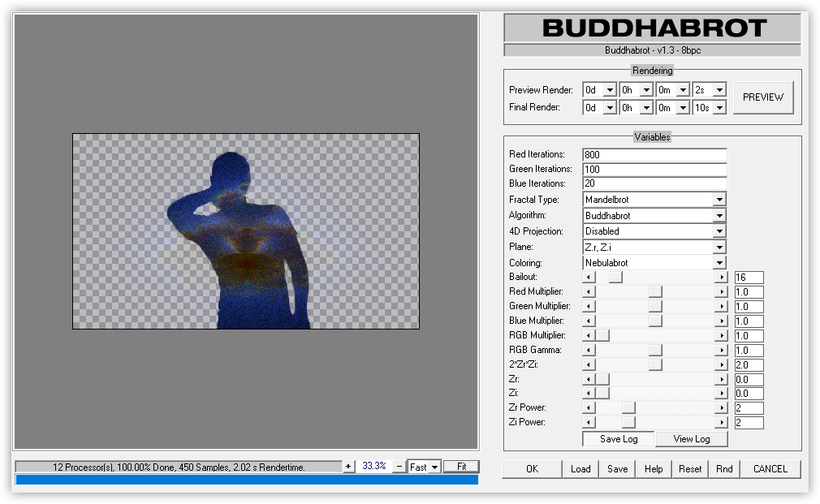
Task: Click RGB Gamma right arrow
Action: [x=721, y=351]
